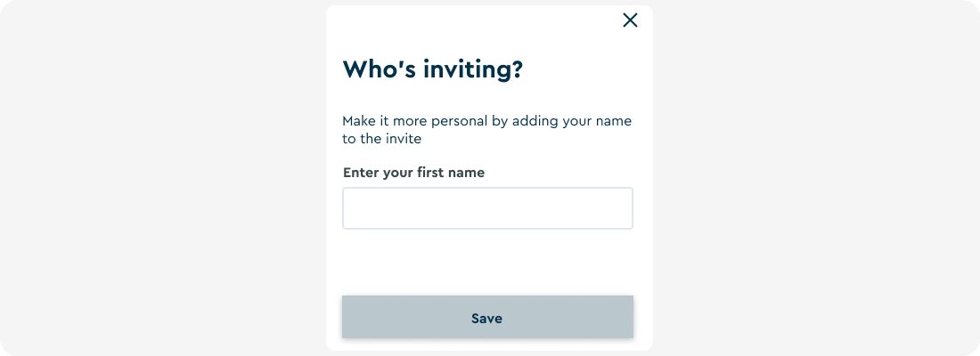Screen dimensions: 980x356
Task: Click the word "Who's" in the heading
Action: [x=380, y=69]
